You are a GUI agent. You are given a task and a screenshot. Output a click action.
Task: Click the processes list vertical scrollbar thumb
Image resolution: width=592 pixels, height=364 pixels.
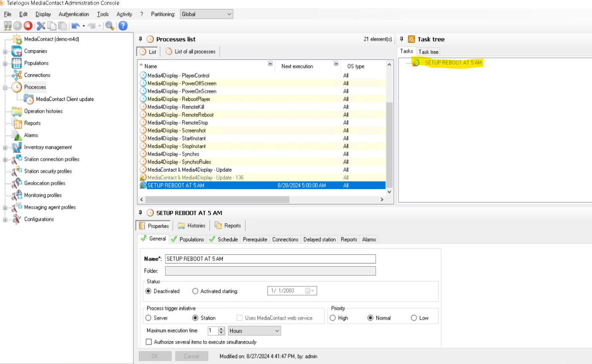(389, 145)
